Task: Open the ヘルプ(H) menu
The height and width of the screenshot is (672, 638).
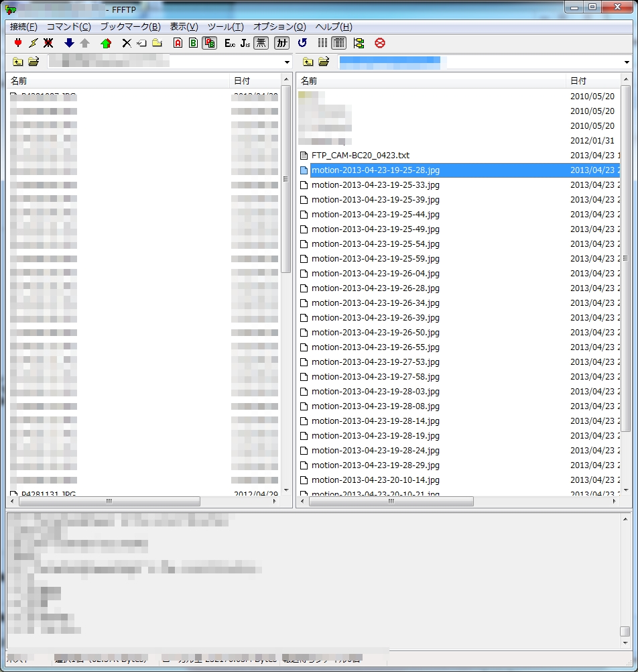Action: click(x=334, y=27)
